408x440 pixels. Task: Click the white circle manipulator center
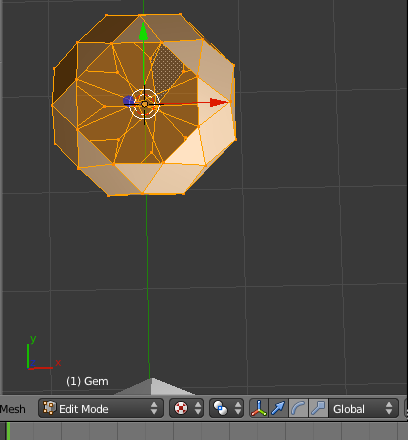click(144, 104)
